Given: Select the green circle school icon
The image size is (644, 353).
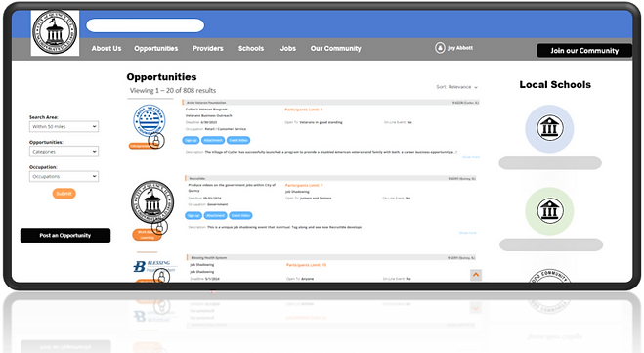Looking at the screenshot, I should click(x=549, y=211).
